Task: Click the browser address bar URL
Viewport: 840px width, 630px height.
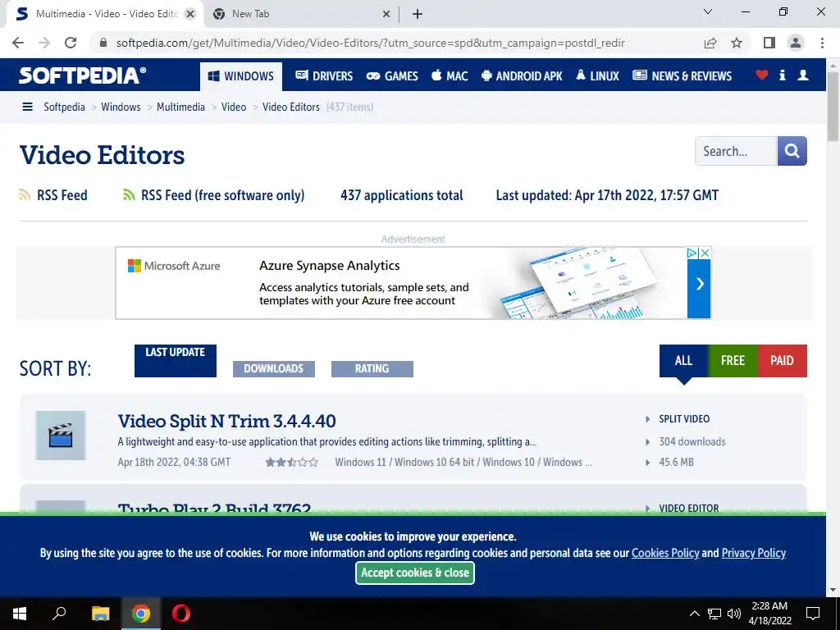Action: coord(370,43)
